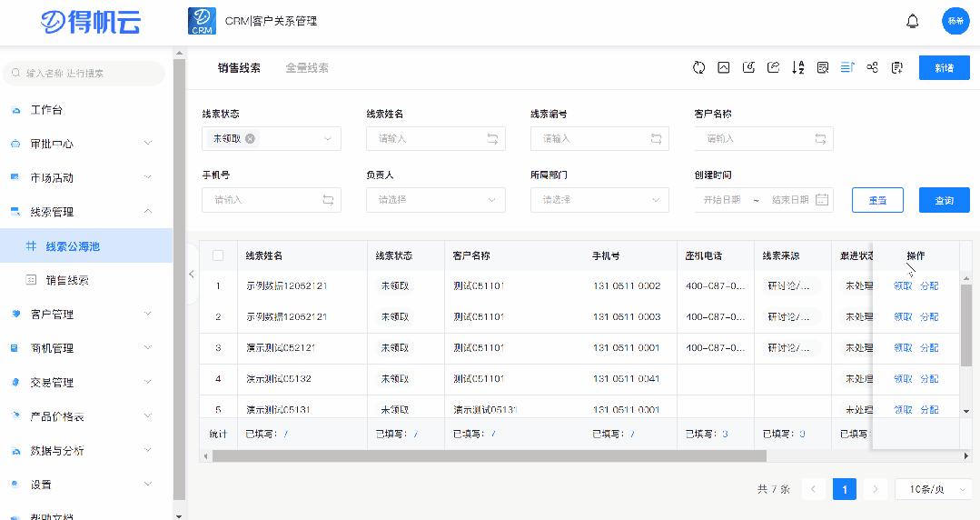The height and width of the screenshot is (520, 980).
Task: Click the import data icon
Action: (x=748, y=67)
